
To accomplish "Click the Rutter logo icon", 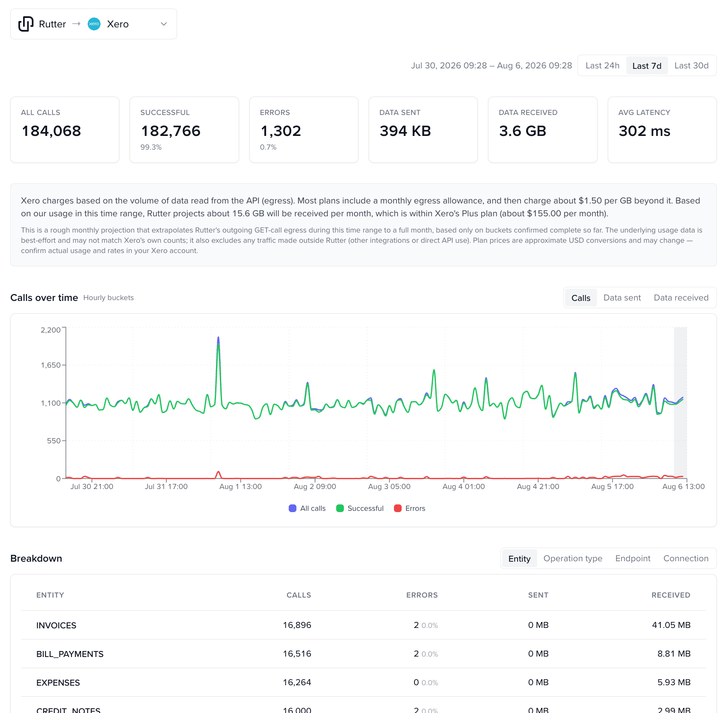I will tap(26, 24).
